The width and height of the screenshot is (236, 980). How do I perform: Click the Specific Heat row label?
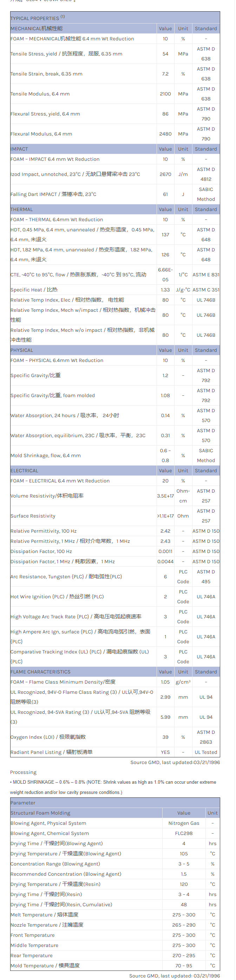[34, 290]
